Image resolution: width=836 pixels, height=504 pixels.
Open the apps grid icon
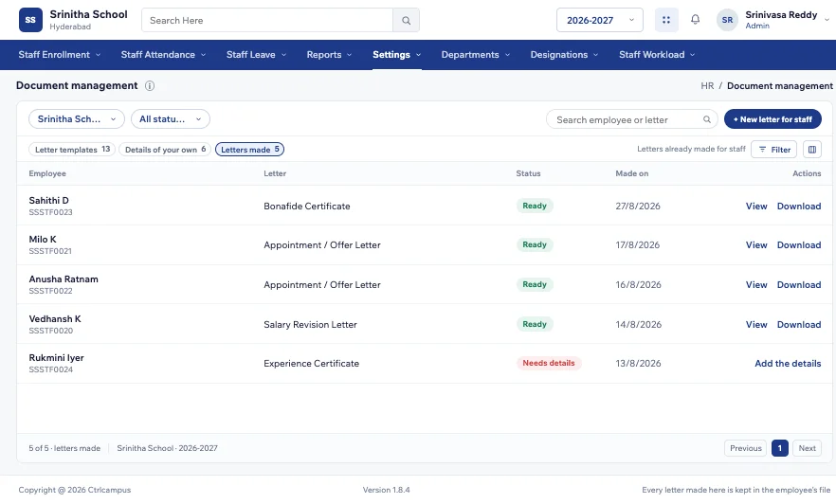click(x=666, y=20)
